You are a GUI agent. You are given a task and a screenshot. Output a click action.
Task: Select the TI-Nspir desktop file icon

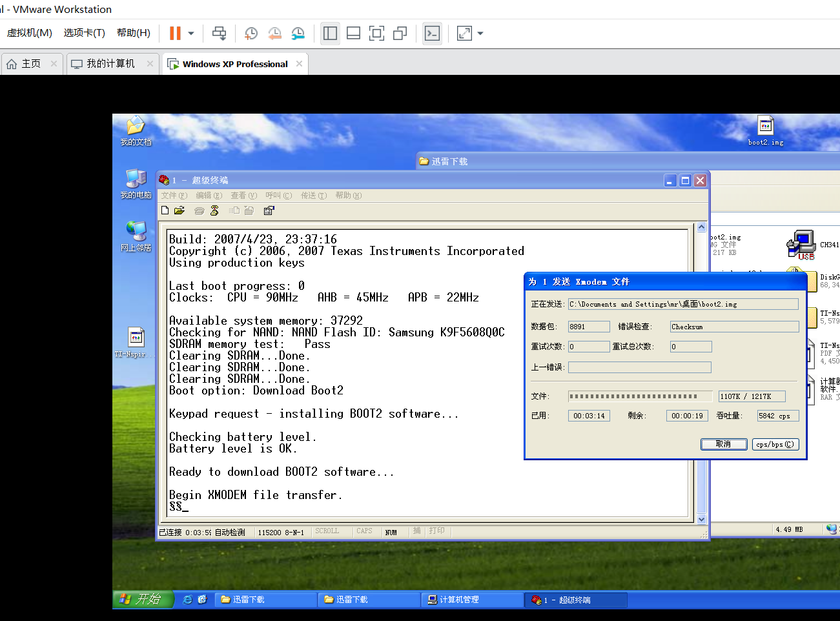136,342
